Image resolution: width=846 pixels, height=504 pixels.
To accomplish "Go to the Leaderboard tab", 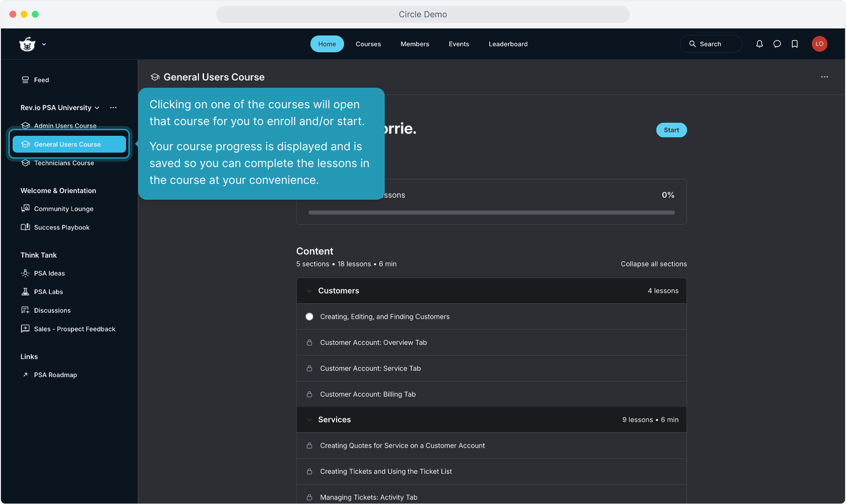I will coord(508,44).
